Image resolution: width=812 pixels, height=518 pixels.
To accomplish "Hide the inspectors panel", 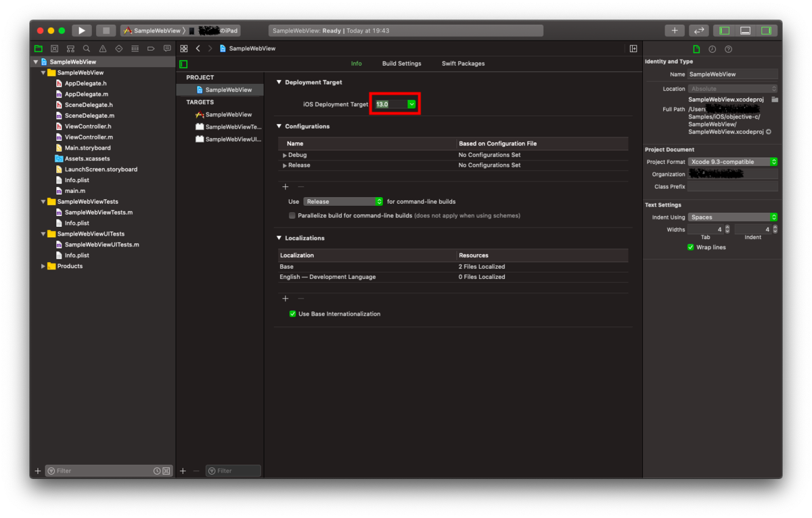I will pyautogui.click(x=766, y=30).
